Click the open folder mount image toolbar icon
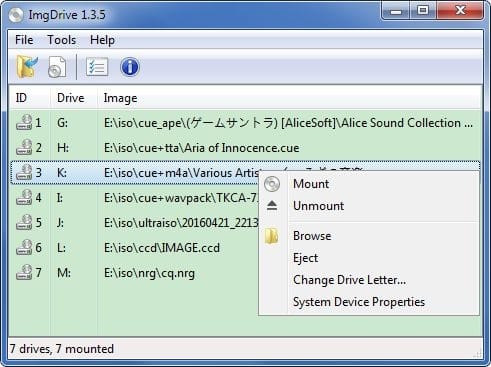Image resolution: width=491 pixels, height=367 pixels. [x=27, y=67]
